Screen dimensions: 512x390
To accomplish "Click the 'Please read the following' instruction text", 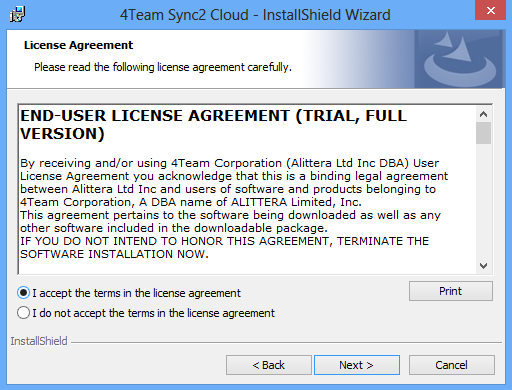I will point(163,67).
